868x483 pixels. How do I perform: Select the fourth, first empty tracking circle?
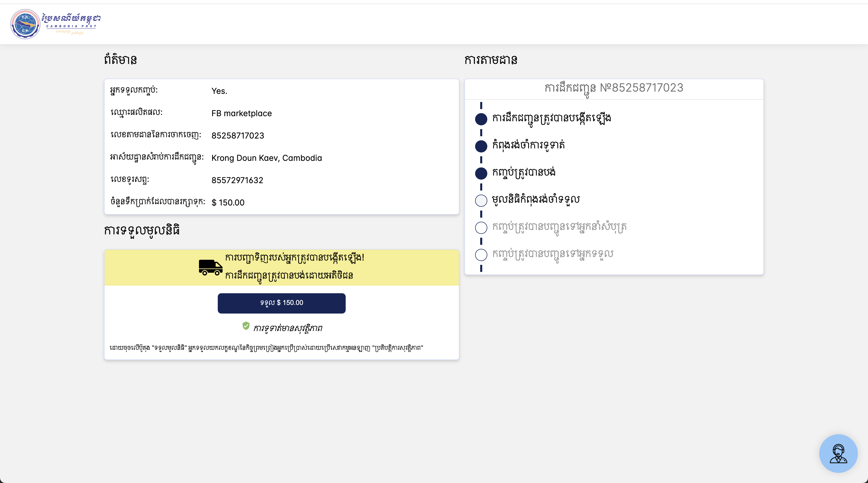[481, 200]
